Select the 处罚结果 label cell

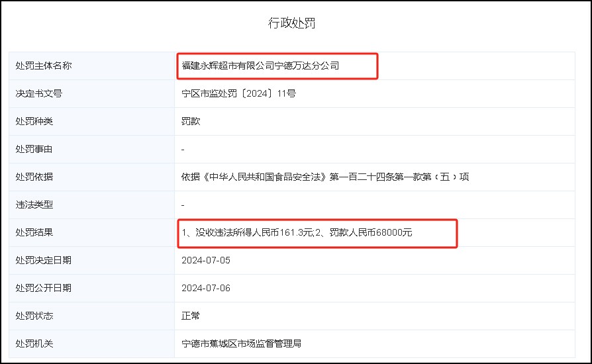(x=34, y=232)
